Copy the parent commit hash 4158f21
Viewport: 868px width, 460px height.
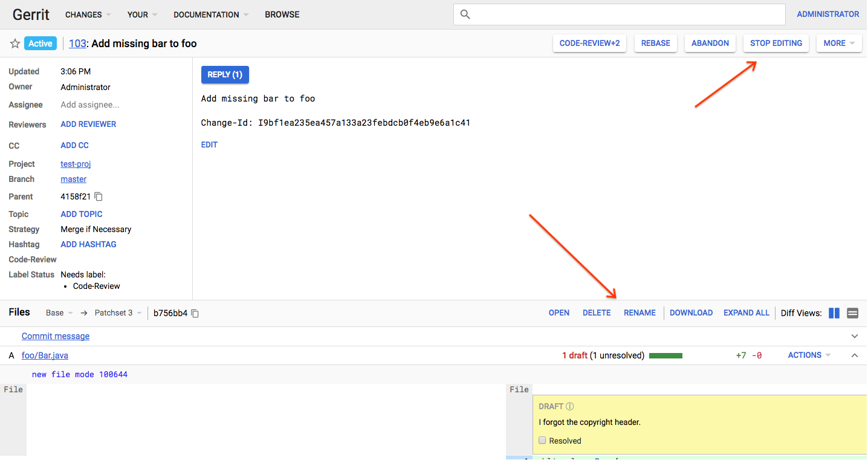click(99, 196)
